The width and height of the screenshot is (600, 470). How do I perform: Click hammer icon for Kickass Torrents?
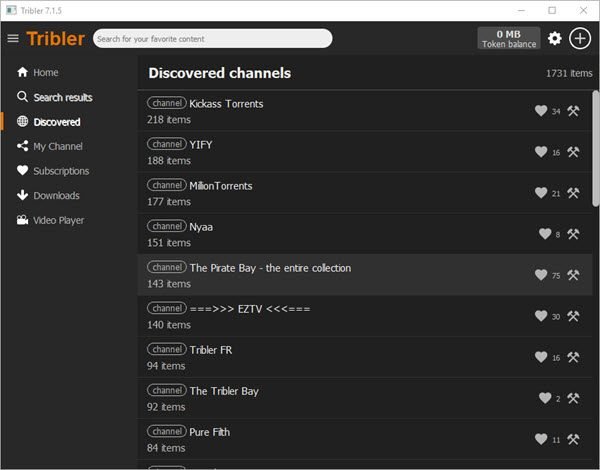573,111
